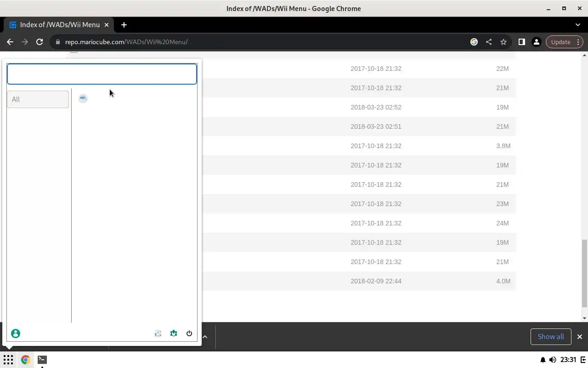Open the tab search dropdown arrow
Image resolution: width=588 pixels, height=368 pixels.
pos(578,25)
